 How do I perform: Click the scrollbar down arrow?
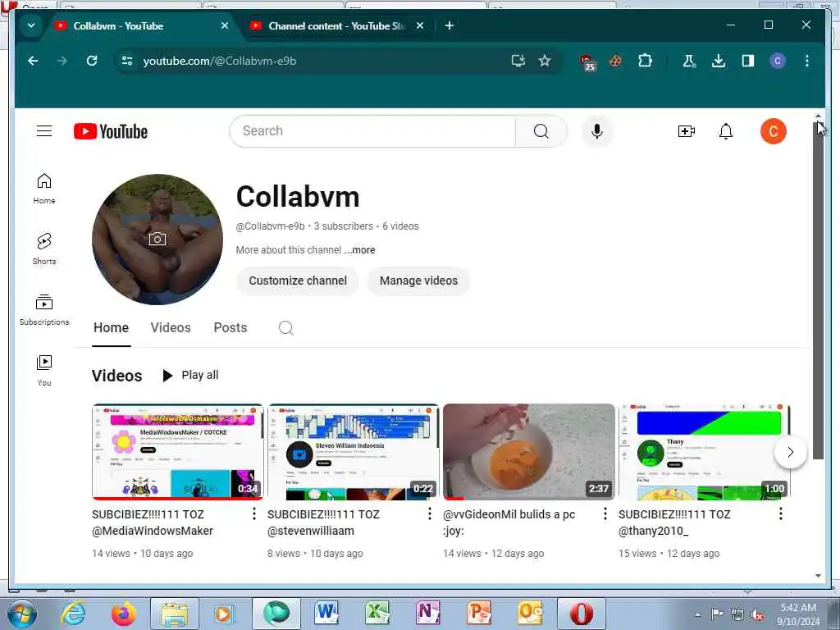818,576
